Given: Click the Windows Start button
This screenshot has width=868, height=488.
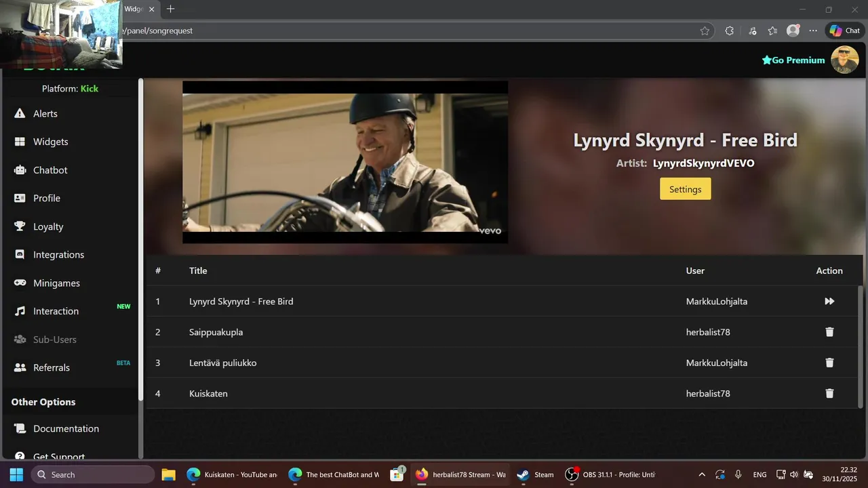Looking at the screenshot, I should coord(16,474).
